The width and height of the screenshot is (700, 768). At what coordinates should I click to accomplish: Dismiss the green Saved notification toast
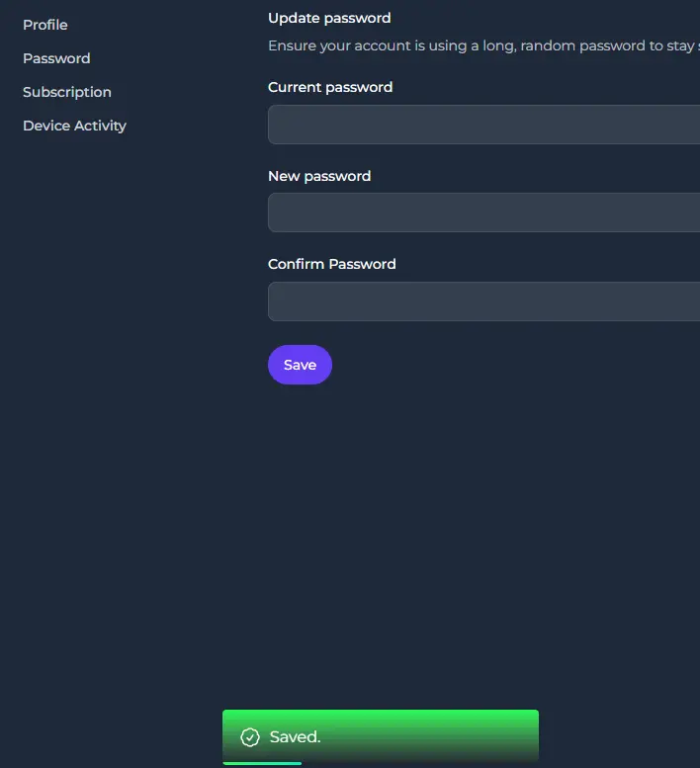tap(381, 736)
